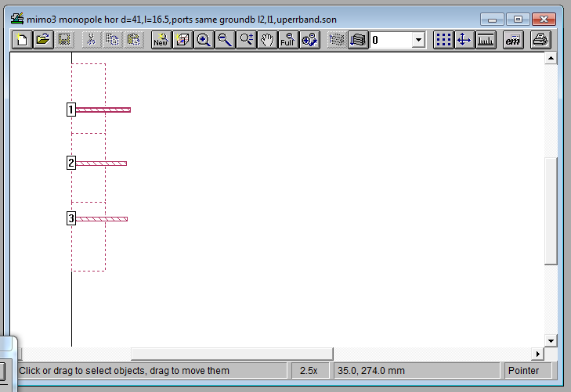Viewport: 571px width, 392px height.
Task: Click the window title bar app icon
Action: [17, 19]
